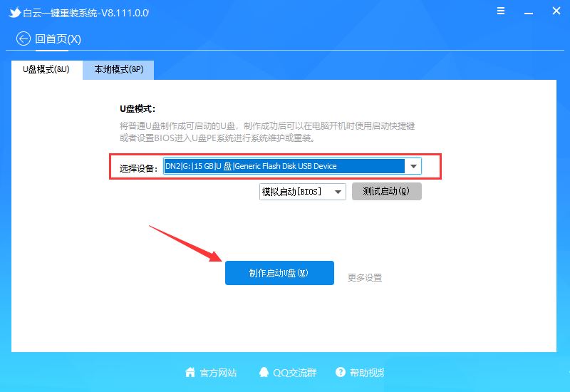Switch to the U盘模式 tab
Screen dimensions: 570x392
(x=46, y=69)
